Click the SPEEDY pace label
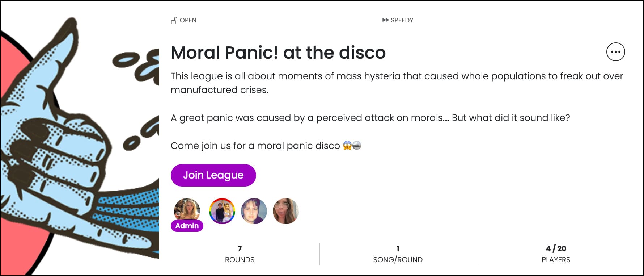The image size is (644, 276). 402,20
